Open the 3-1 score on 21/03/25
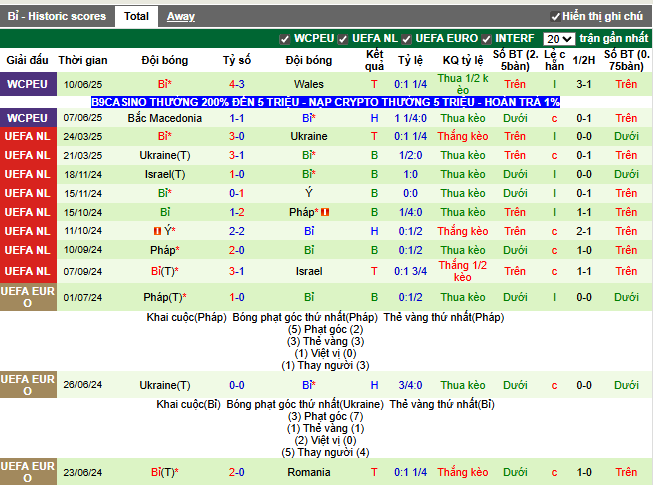This screenshot has width=653, height=485. [x=237, y=155]
